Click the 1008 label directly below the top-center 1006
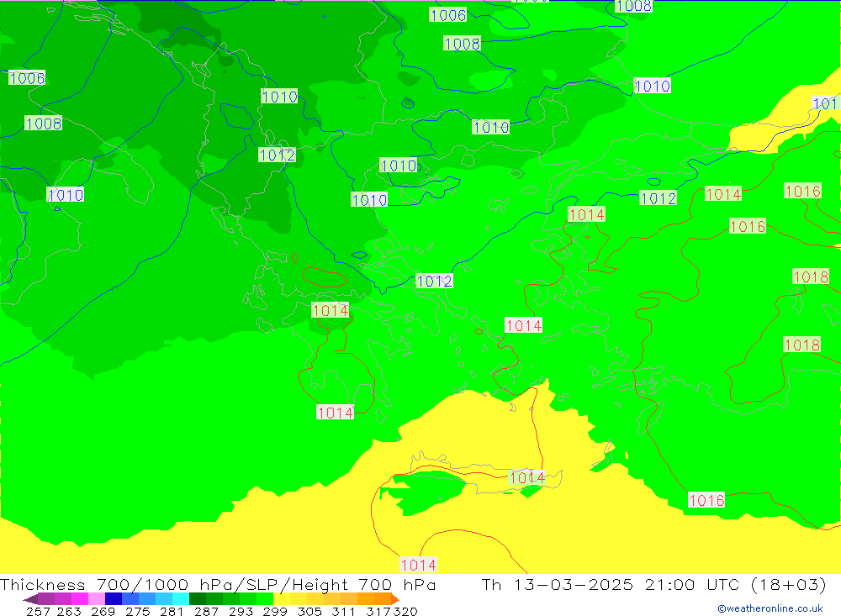This screenshot has height=616, width=841. coord(462,44)
